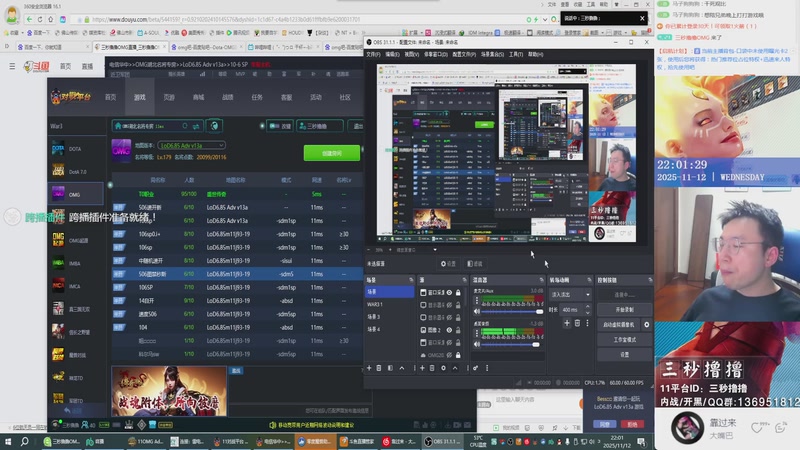Click 启动虚拟摄像机 button

[x=619, y=324]
